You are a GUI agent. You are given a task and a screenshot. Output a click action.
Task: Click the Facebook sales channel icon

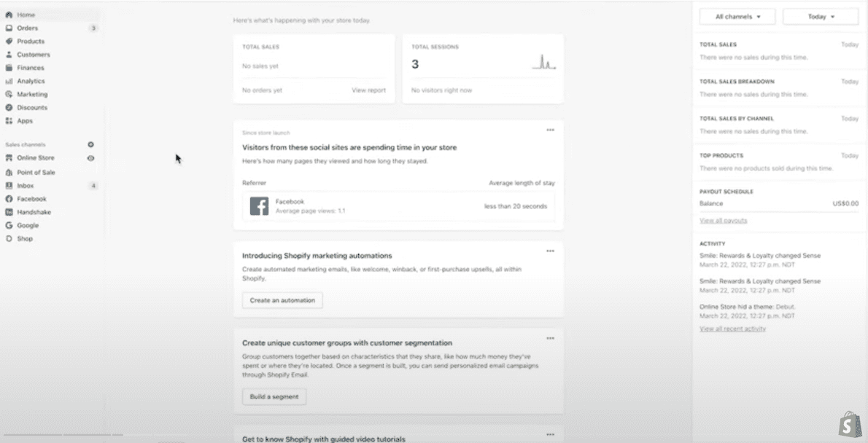9,199
